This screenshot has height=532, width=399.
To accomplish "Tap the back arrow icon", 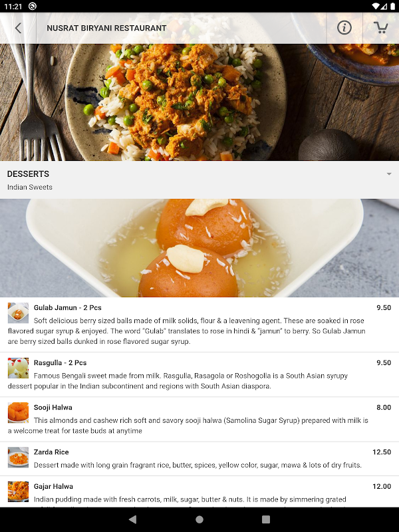I will pos(19,28).
